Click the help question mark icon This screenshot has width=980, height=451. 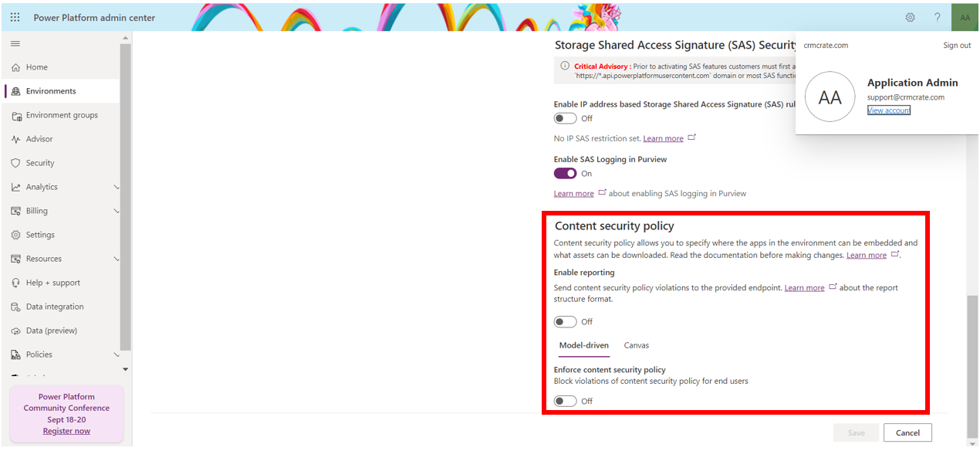pyautogui.click(x=938, y=17)
